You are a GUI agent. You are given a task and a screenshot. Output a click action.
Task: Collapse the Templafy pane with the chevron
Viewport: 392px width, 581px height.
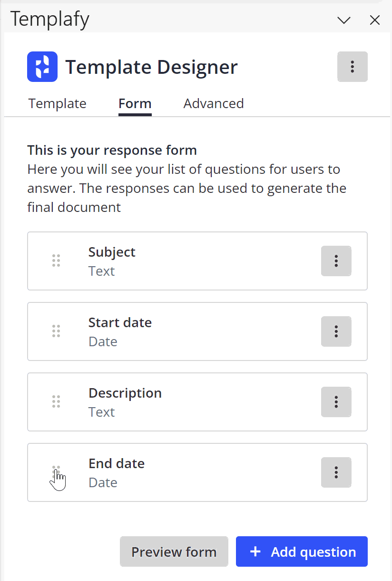pos(344,20)
